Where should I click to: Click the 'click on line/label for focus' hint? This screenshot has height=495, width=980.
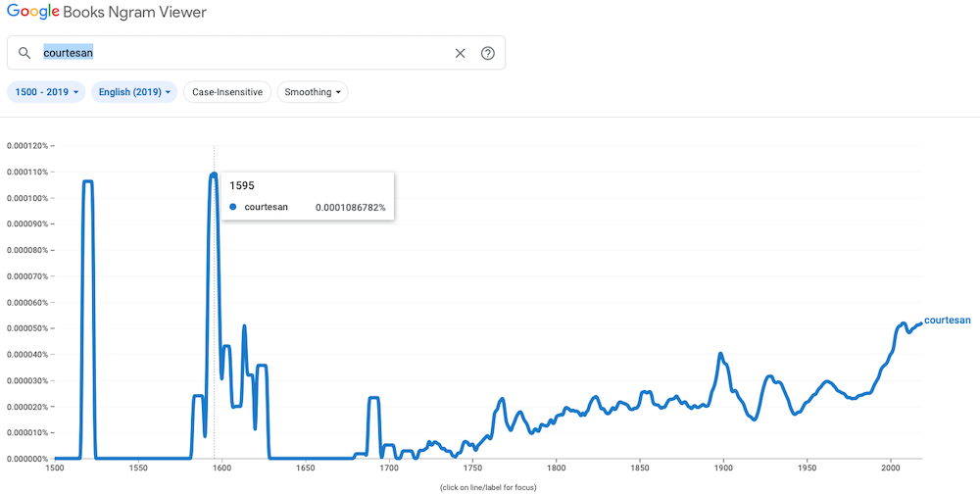coord(487,487)
